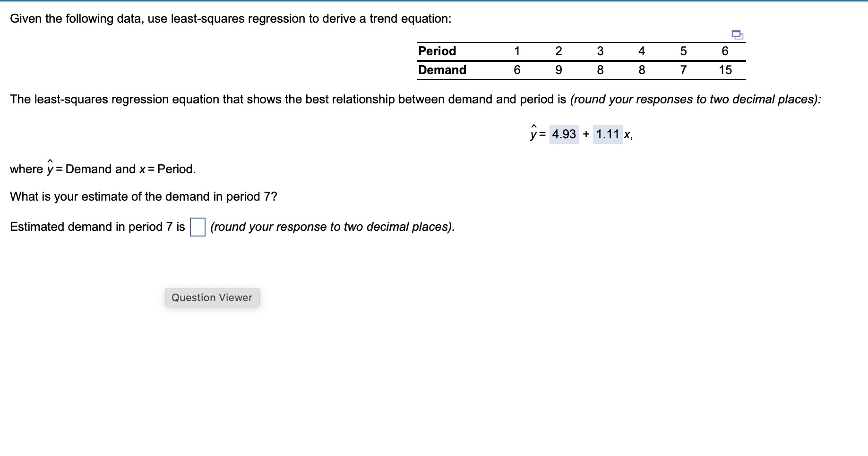
Task: Select the input field after 'Estimated demand in period 7 is'
Action: coord(197,227)
